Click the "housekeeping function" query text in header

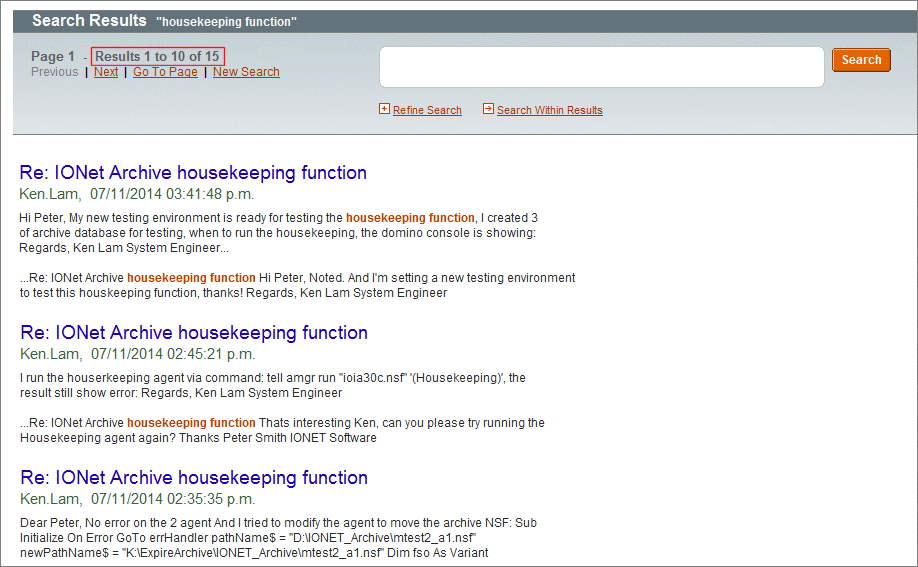(x=226, y=22)
